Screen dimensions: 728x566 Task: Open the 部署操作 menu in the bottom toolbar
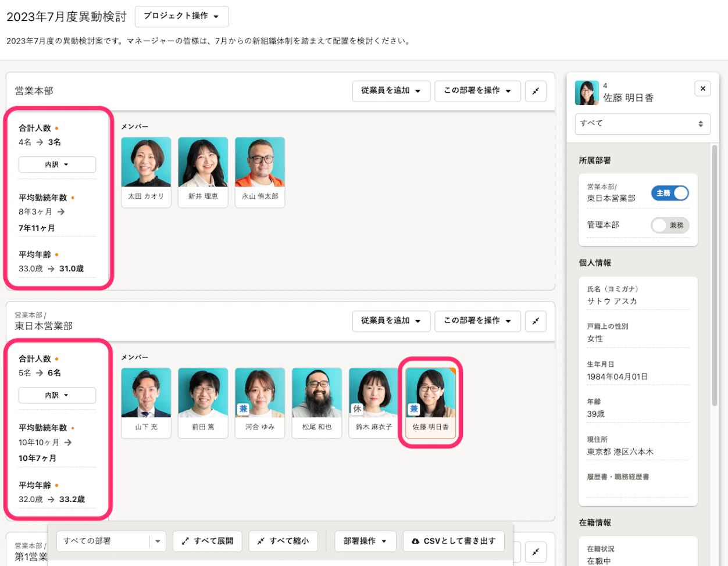pyautogui.click(x=365, y=541)
